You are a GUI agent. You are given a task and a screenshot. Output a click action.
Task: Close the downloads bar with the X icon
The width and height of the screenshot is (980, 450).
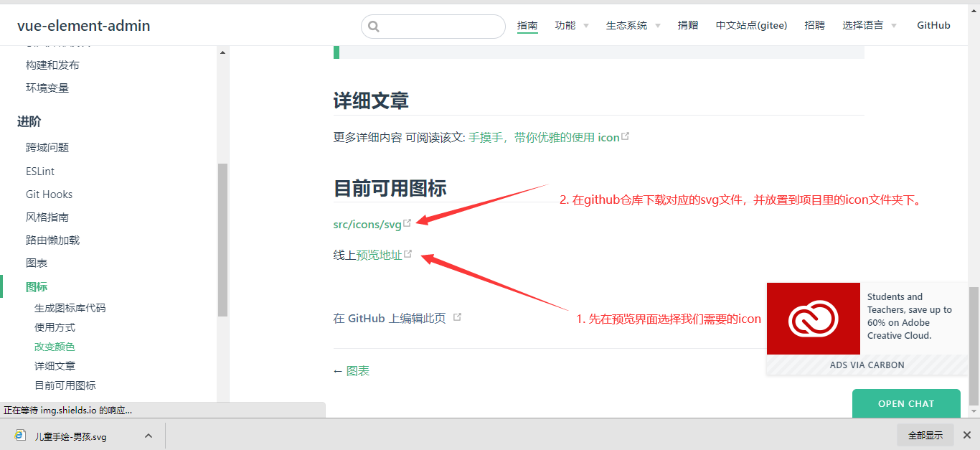coord(967,435)
